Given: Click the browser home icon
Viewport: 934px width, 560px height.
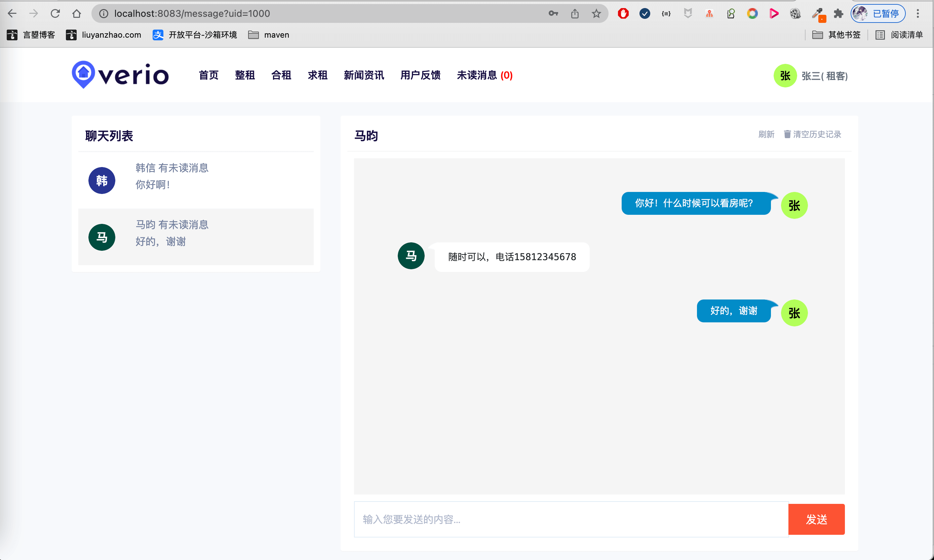Looking at the screenshot, I should tap(77, 13).
